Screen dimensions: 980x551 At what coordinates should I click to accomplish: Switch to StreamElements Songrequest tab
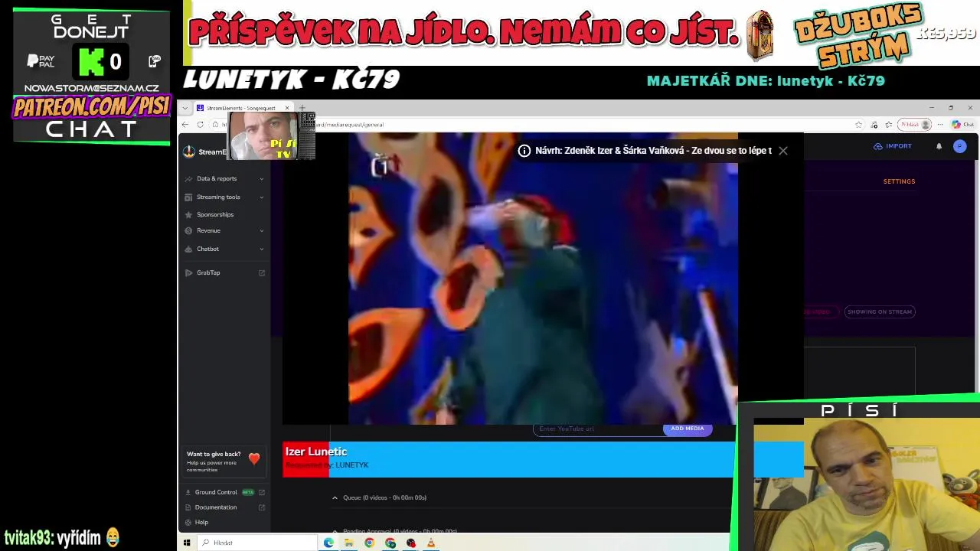(x=243, y=108)
